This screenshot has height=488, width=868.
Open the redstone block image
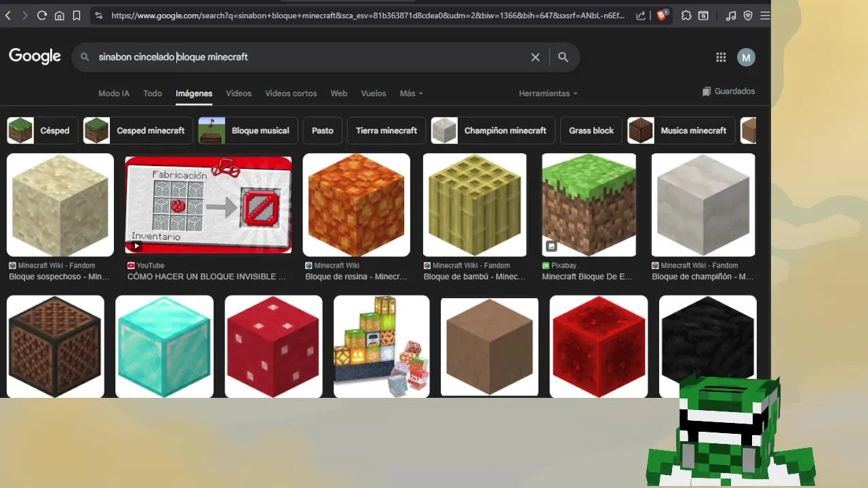[x=599, y=346]
